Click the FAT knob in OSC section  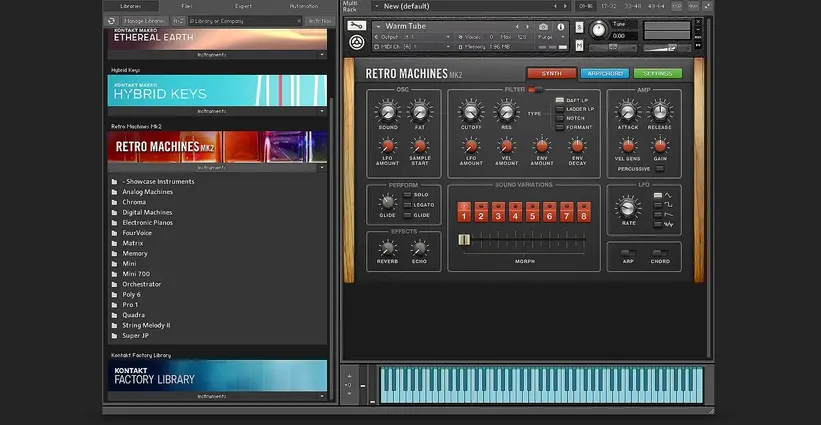[x=419, y=111]
